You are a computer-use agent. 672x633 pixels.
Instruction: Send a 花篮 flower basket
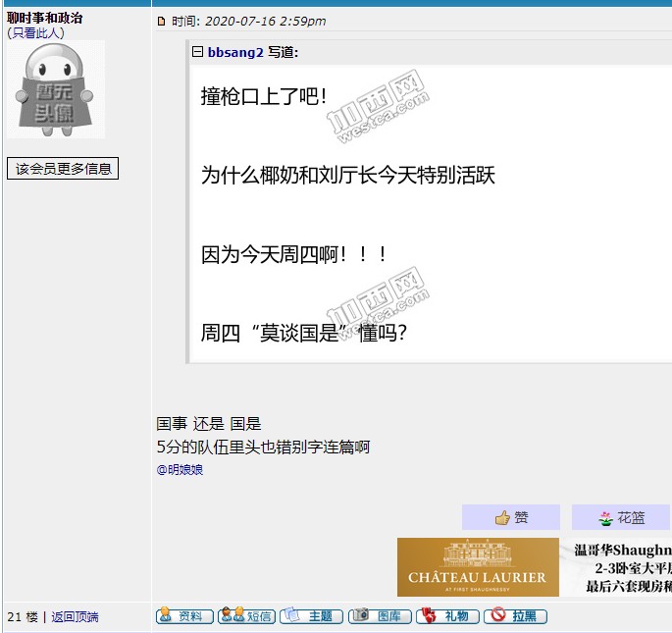click(621, 517)
